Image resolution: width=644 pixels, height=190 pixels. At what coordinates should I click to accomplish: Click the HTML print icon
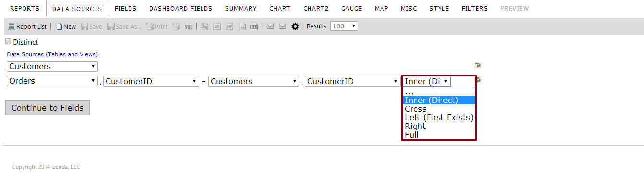click(x=176, y=26)
